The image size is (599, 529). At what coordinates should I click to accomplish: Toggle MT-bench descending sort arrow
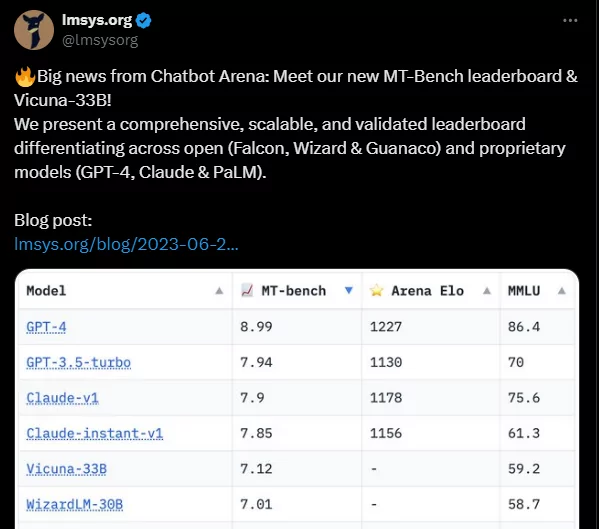tap(348, 291)
